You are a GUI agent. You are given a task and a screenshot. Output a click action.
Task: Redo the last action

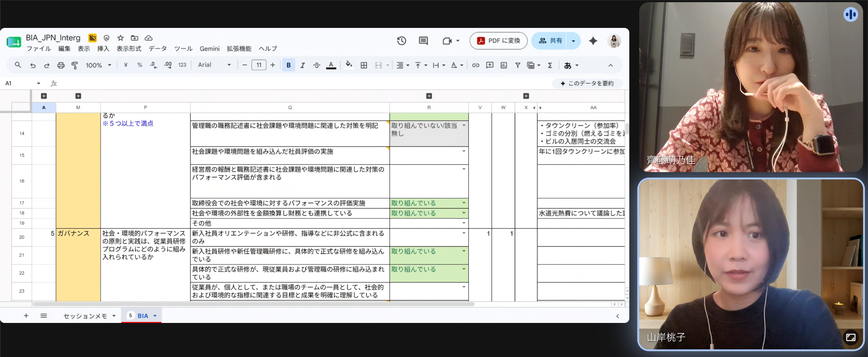pyautogui.click(x=47, y=65)
